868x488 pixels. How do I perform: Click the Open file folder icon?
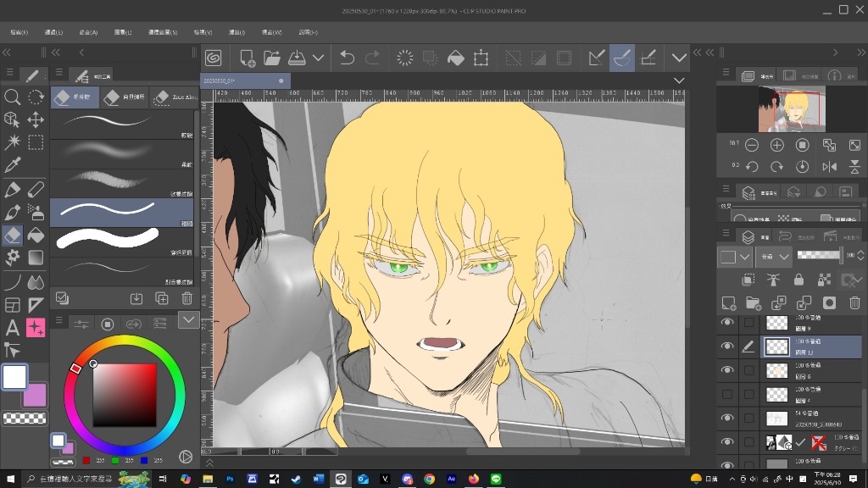[x=272, y=58]
